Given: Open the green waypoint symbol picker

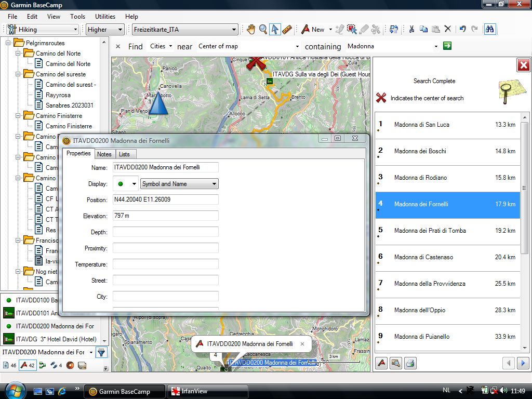Looking at the screenshot, I should pos(126,184).
